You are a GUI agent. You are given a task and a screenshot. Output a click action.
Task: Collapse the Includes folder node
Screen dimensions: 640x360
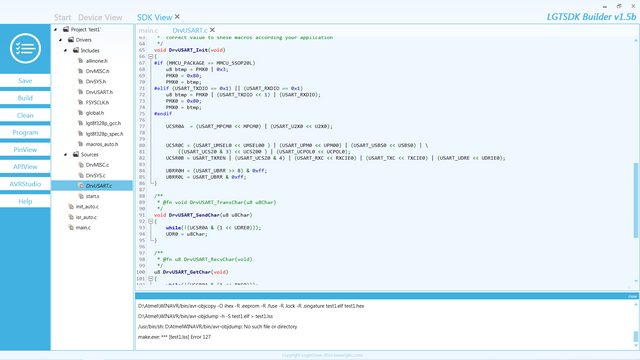[x=66, y=51]
